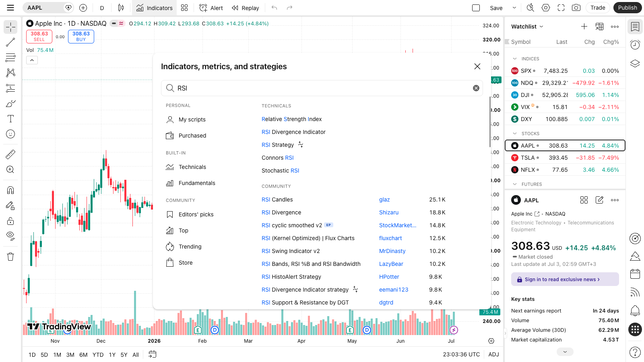Image resolution: width=644 pixels, height=362 pixels.
Task: Toggle lock all drawings
Action: (x=10, y=221)
